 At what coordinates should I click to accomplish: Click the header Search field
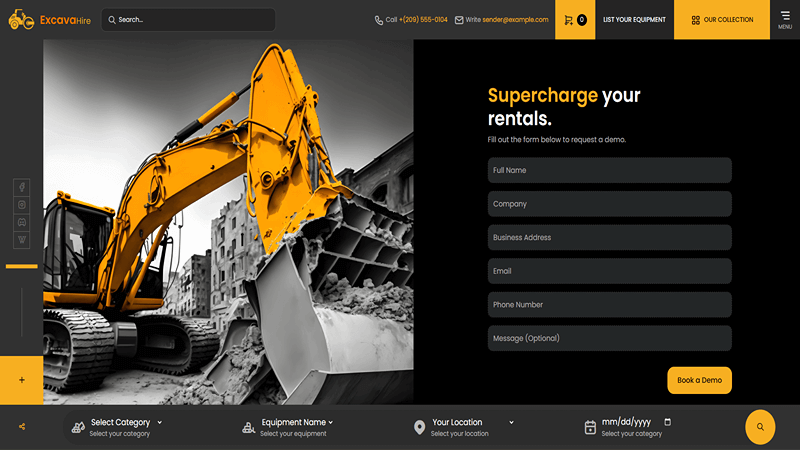pos(188,20)
